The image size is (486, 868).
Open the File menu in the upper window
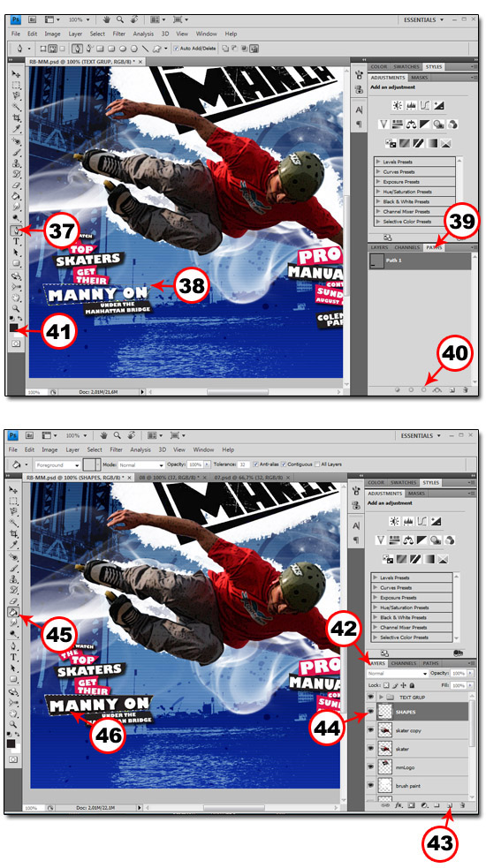(16, 34)
